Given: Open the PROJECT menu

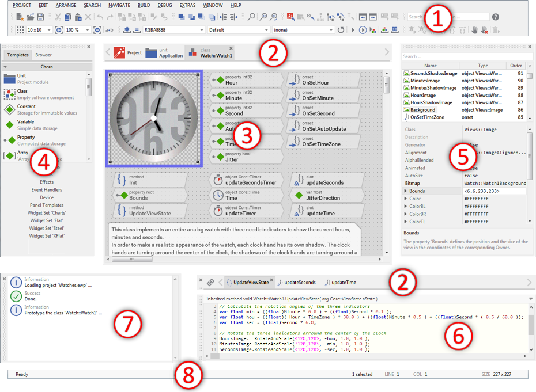Looking at the screenshot, I should [x=21, y=5].
